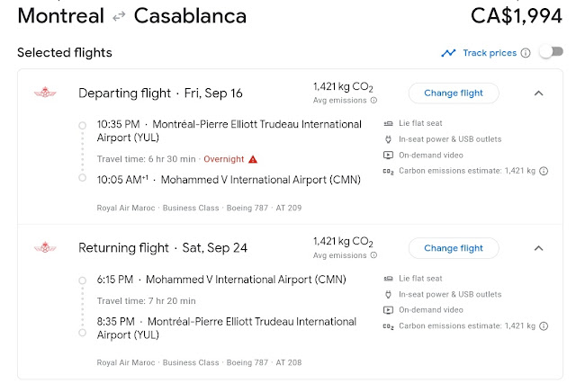The image size is (576, 392).
Task: Click returning carbon emissions estimate info icon
Action: (544, 326)
